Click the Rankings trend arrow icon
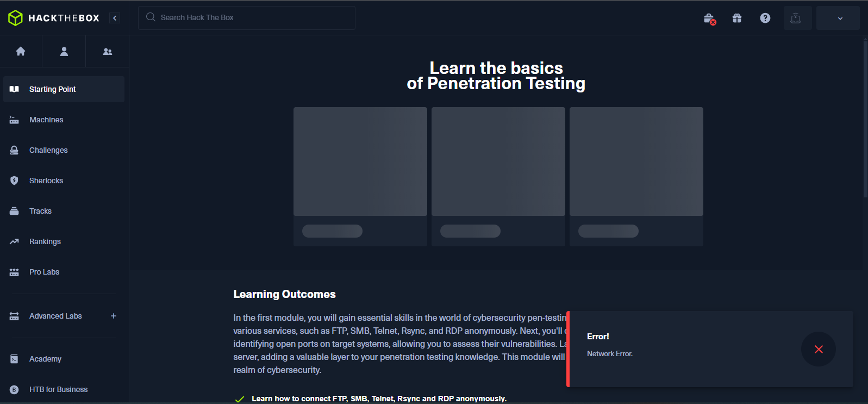 point(14,241)
